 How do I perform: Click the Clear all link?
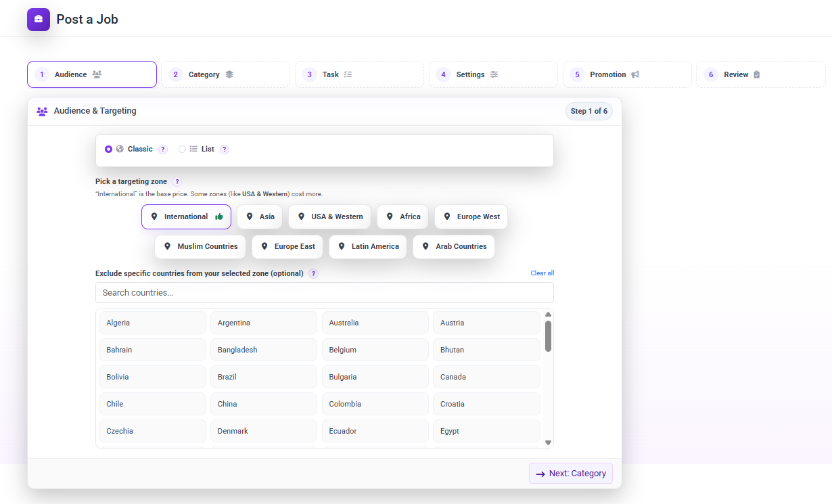[x=542, y=273]
